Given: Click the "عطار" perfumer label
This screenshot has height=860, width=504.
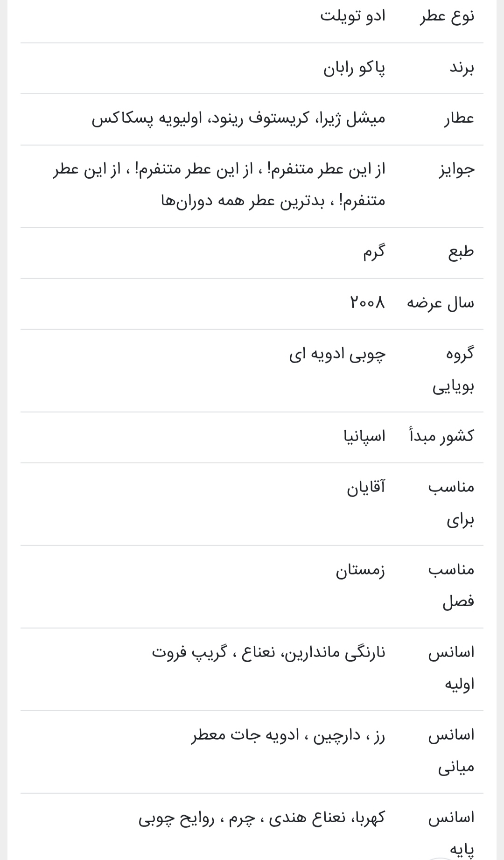Looking at the screenshot, I should 459,119.
